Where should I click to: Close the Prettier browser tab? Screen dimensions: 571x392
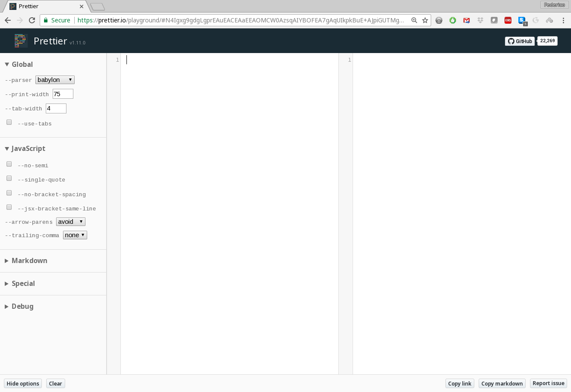pyautogui.click(x=82, y=6)
